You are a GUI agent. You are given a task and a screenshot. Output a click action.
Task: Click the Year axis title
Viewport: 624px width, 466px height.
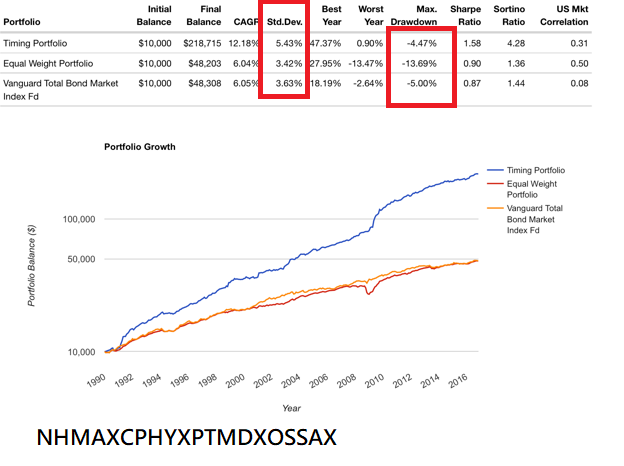292,408
